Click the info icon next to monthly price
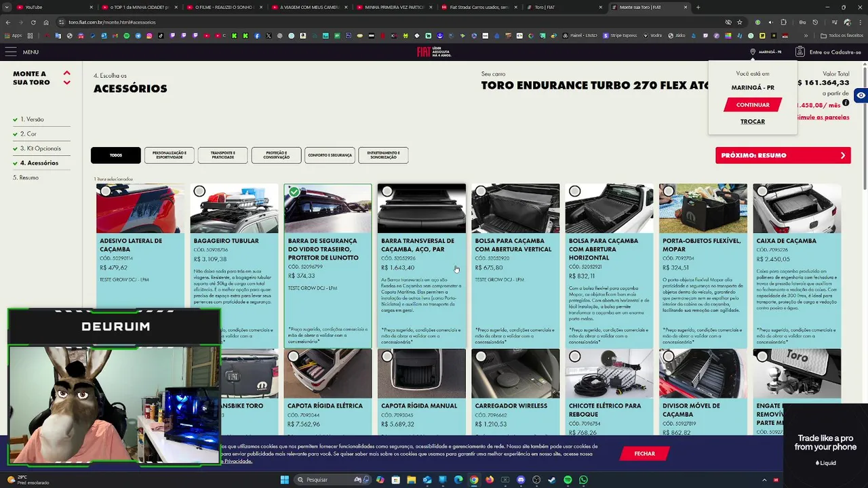Viewport: 868px width, 488px height. point(846,103)
